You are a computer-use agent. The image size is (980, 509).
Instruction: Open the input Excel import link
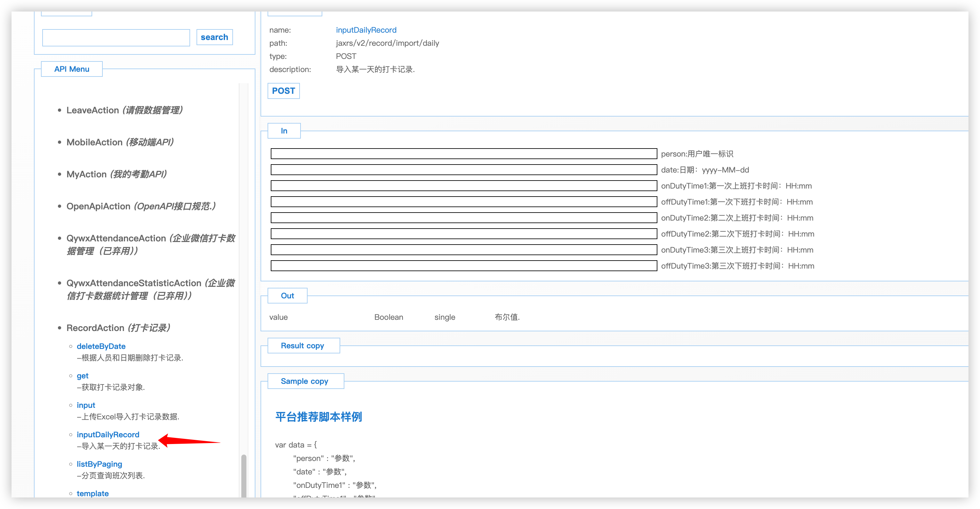coord(86,405)
